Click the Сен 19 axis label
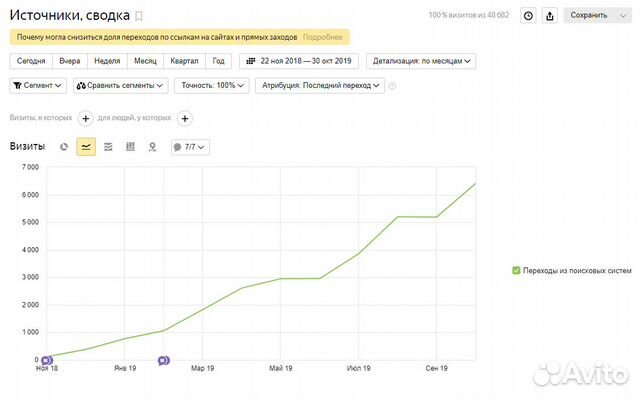 coord(437,368)
